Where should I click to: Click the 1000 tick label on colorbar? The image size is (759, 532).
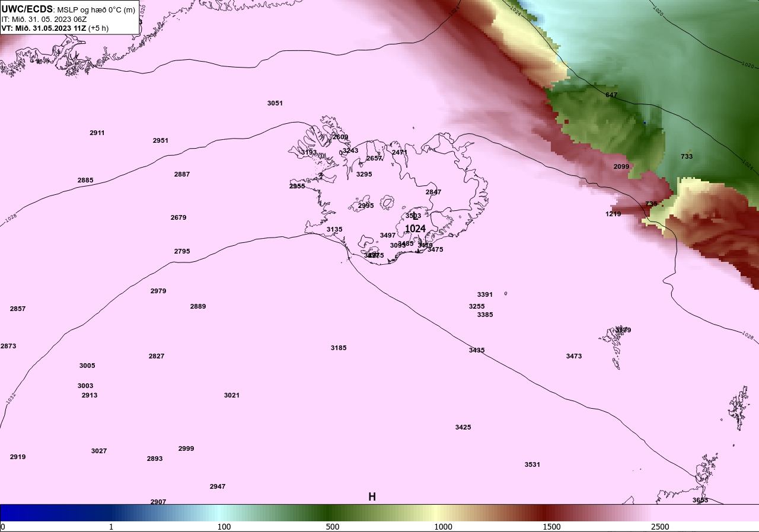click(x=443, y=527)
